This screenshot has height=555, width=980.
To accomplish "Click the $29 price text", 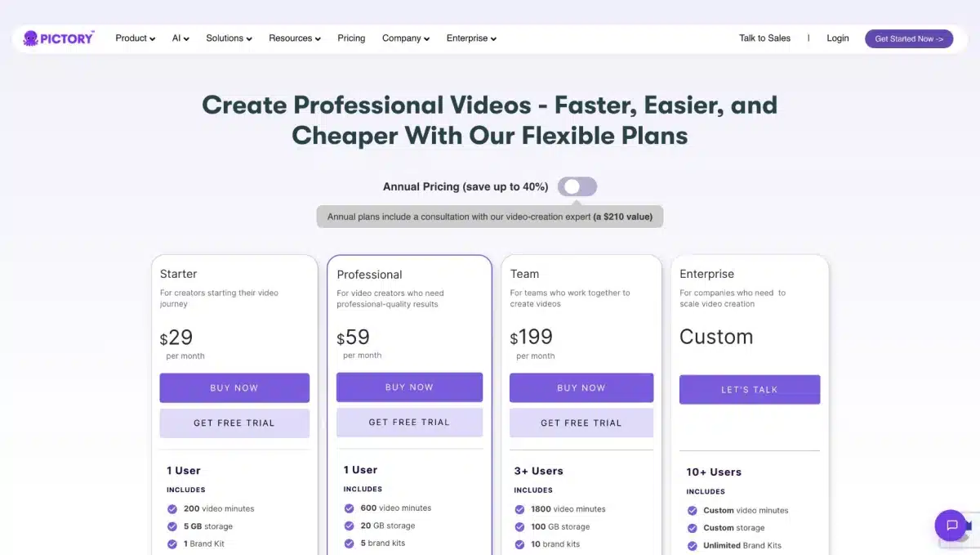I will click(x=176, y=337).
